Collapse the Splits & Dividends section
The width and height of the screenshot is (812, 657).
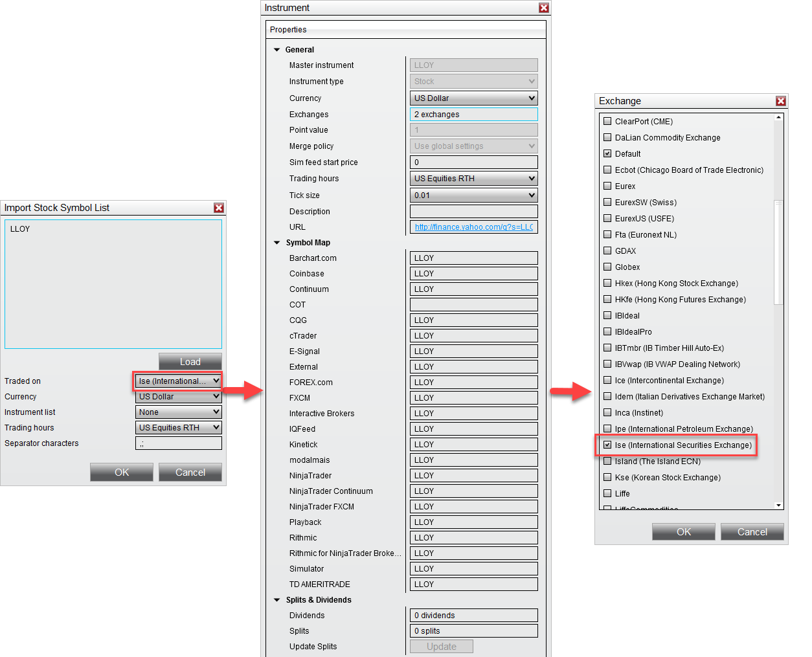(x=277, y=600)
